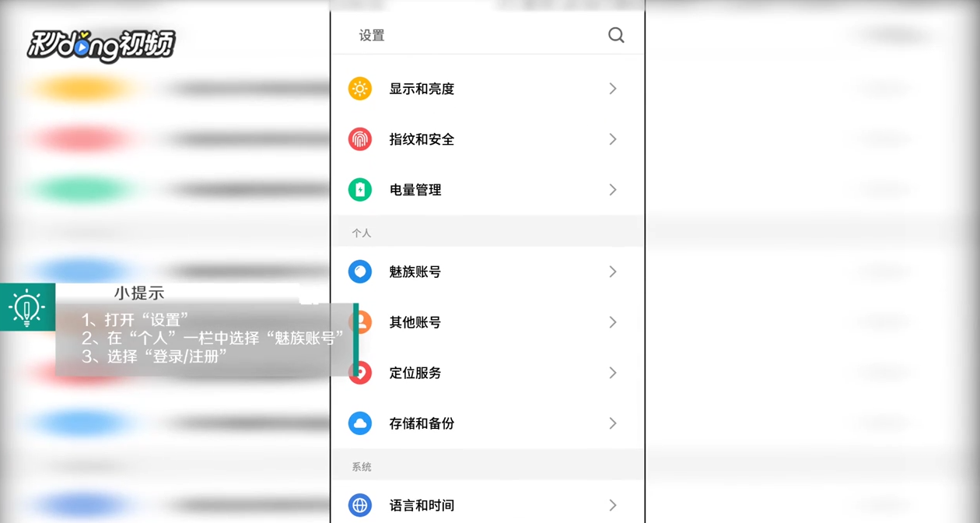Tap the green battery icon
The width and height of the screenshot is (980, 523).
(x=360, y=190)
